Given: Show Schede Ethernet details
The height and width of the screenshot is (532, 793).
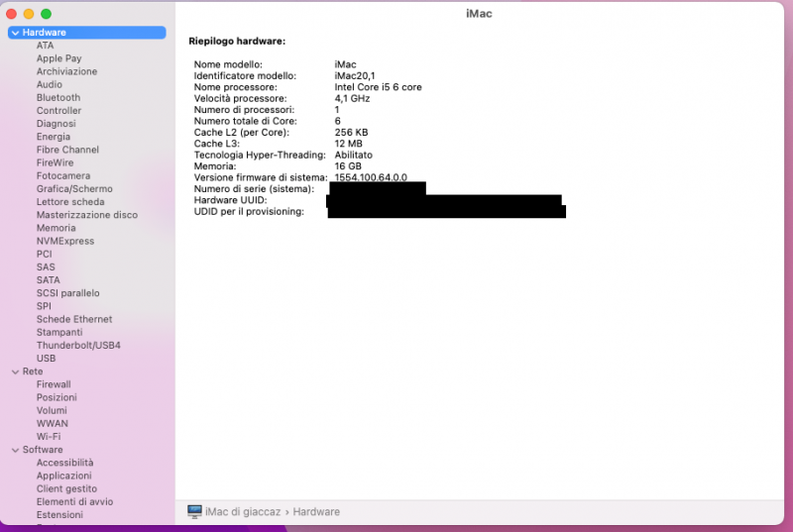Looking at the screenshot, I should tap(74, 319).
